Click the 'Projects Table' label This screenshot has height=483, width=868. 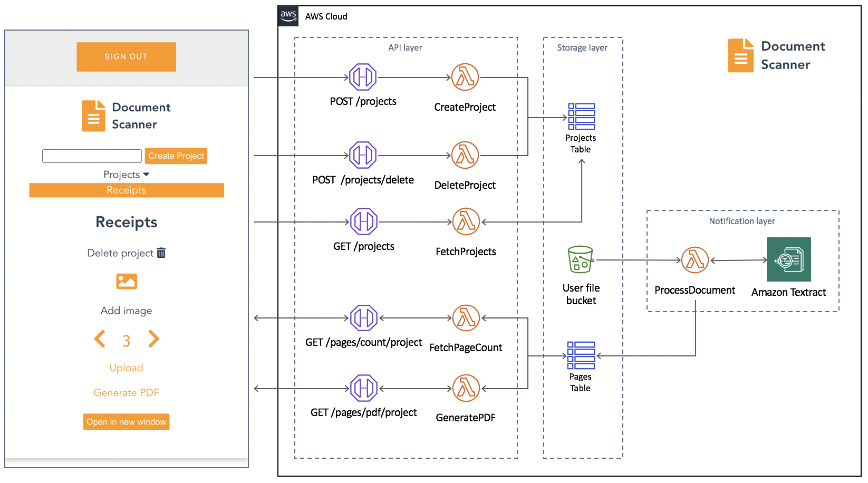pos(581,143)
